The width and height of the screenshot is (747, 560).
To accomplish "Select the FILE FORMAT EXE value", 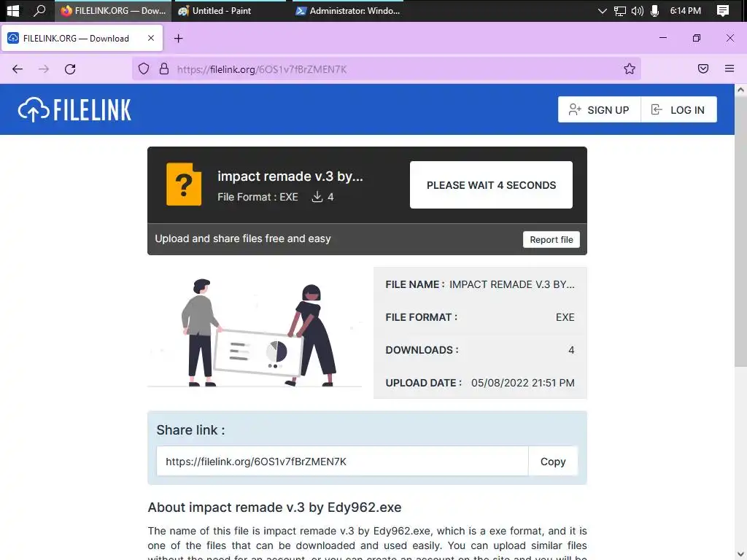I will coord(565,317).
